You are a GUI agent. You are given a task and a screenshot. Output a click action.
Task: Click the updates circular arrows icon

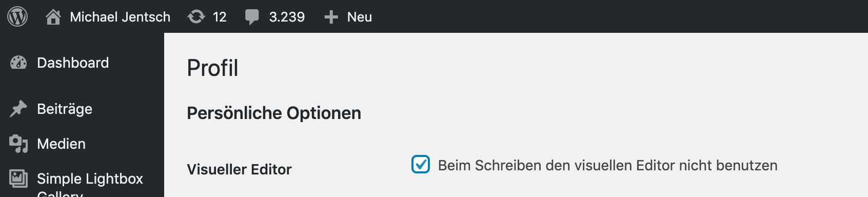[x=196, y=17]
